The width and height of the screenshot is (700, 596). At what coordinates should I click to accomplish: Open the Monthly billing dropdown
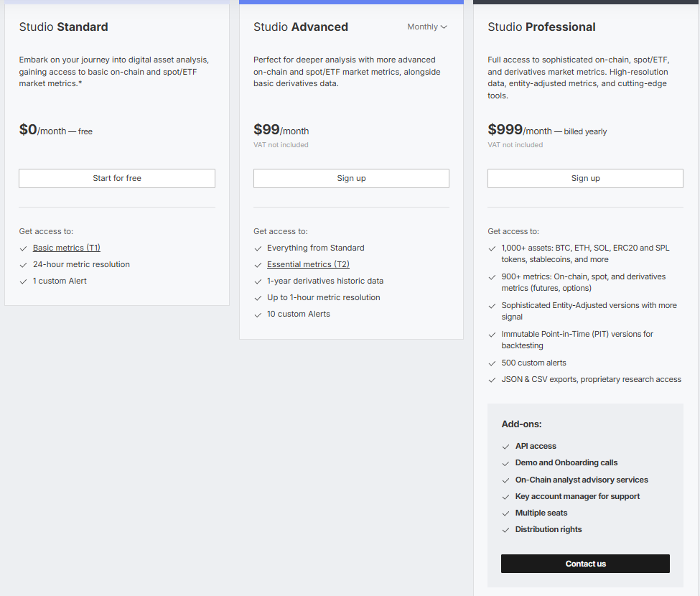coord(427,27)
